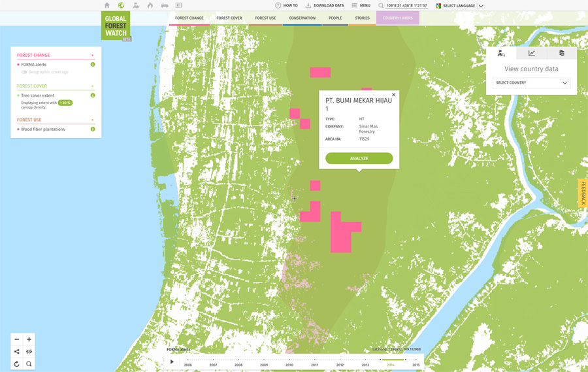This screenshot has height=372, width=588.
Task: Hide the map panels with crossed-eye icon
Action: coord(29,352)
